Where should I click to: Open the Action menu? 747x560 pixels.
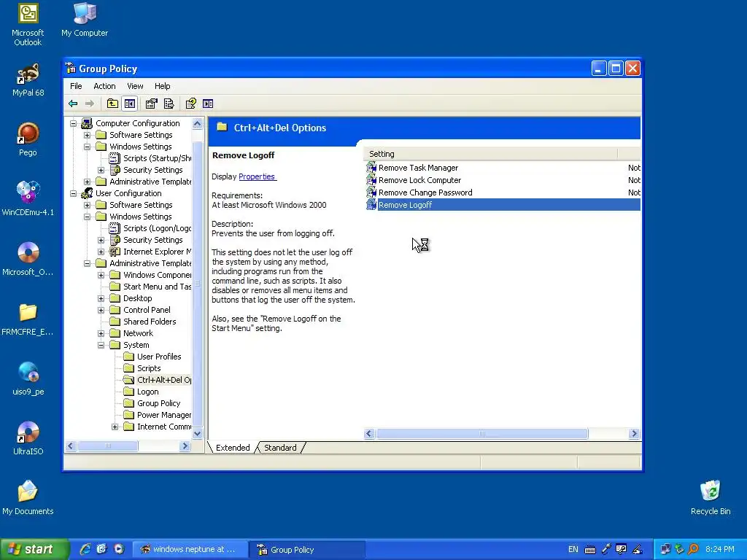point(104,86)
